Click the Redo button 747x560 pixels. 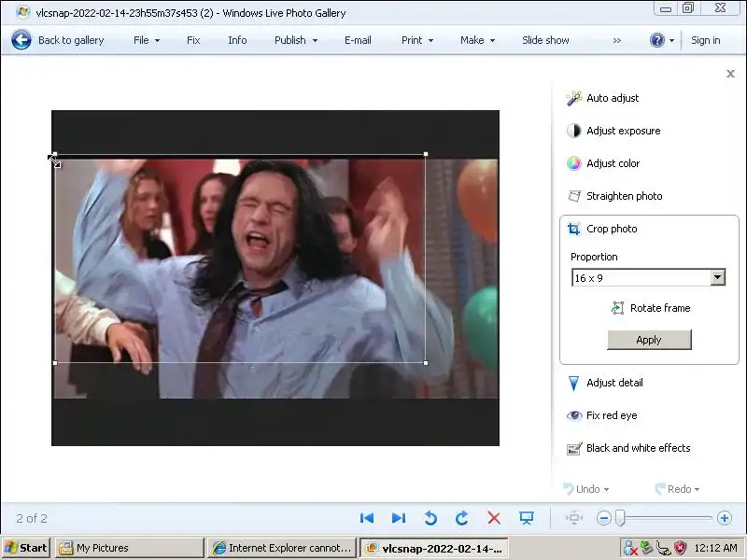click(x=672, y=489)
